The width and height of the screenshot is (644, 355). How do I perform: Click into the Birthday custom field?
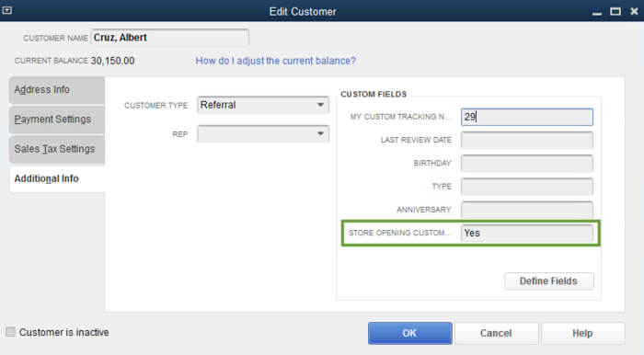527,164
